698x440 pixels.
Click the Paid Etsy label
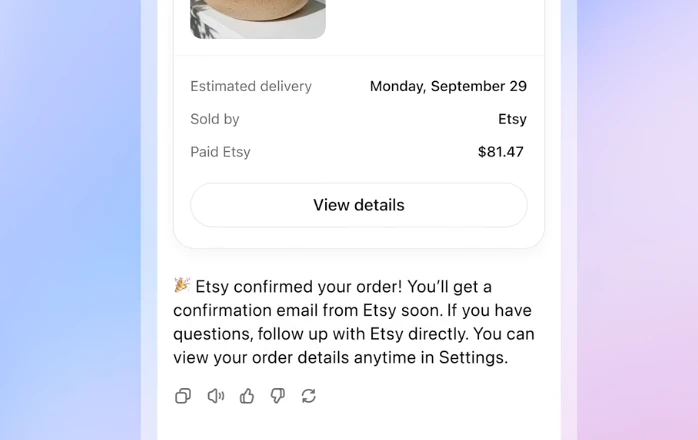220,152
